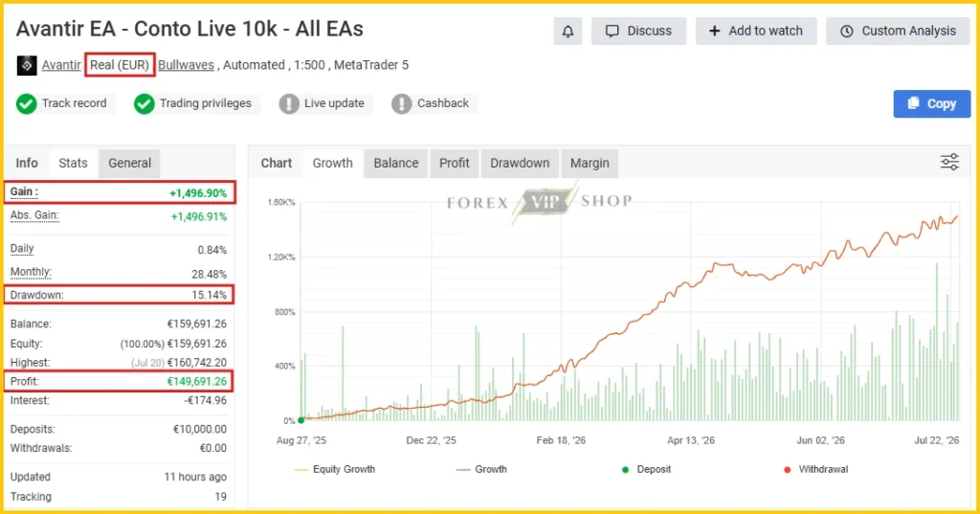
Task: Click the Abs. Gain label
Action: click(x=34, y=215)
